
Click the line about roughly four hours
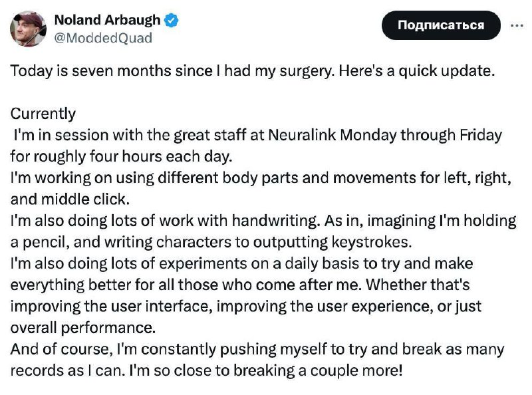point(121,156)
